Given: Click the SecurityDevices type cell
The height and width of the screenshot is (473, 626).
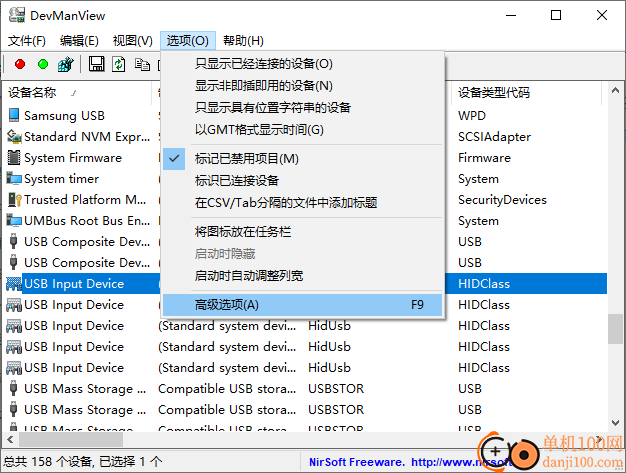Looking at the screenshot, I should tap(502, 200).
